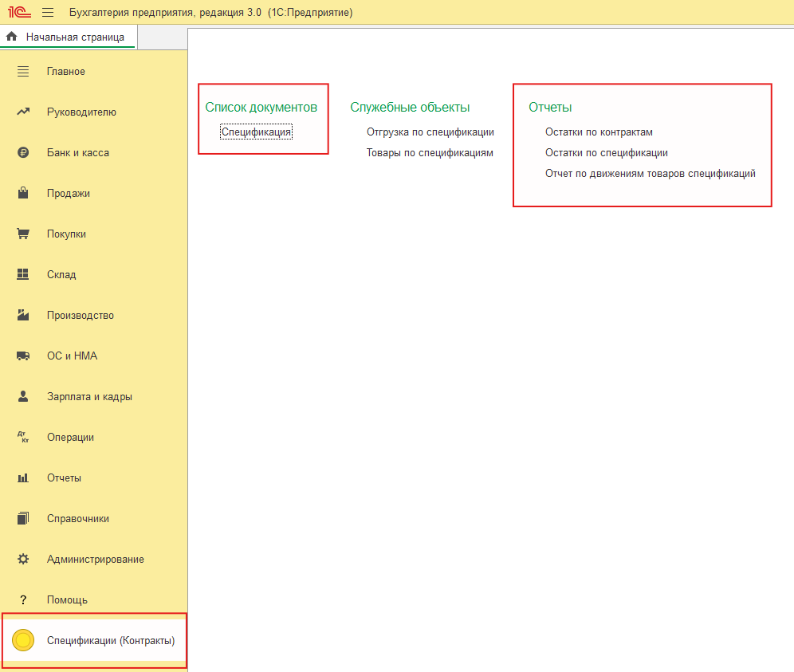Go to Банк и касса section
Viewport: 794px width, 672px height.
pyautogui.click(x=94, y=152)
